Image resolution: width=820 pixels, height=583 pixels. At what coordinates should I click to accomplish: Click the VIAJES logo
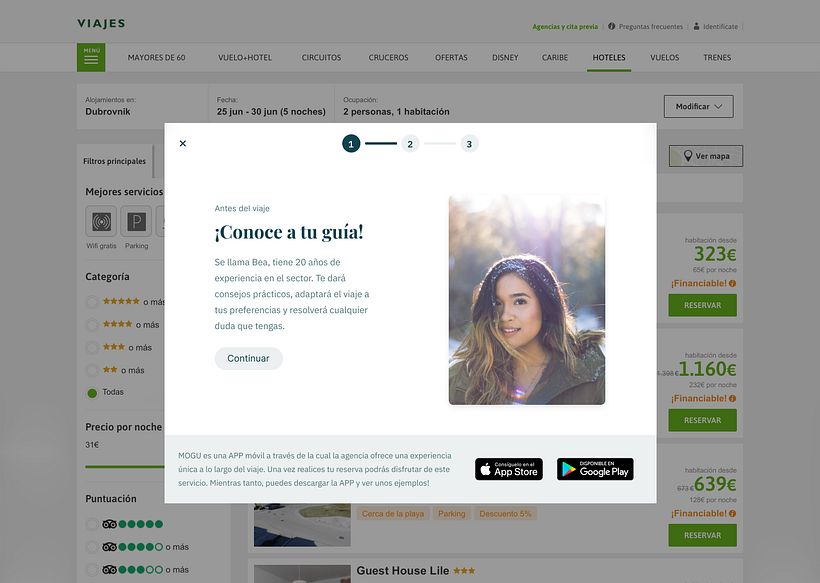[101, 24]
